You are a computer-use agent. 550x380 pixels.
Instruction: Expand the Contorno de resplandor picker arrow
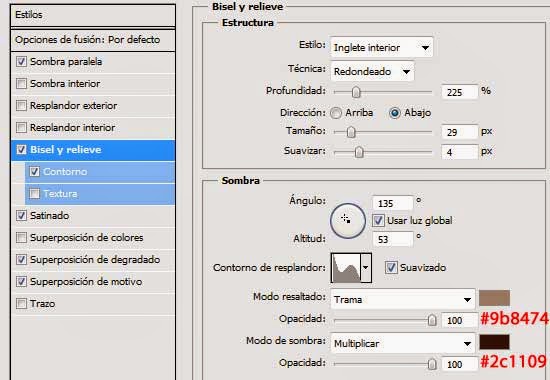tap(366, 268)
